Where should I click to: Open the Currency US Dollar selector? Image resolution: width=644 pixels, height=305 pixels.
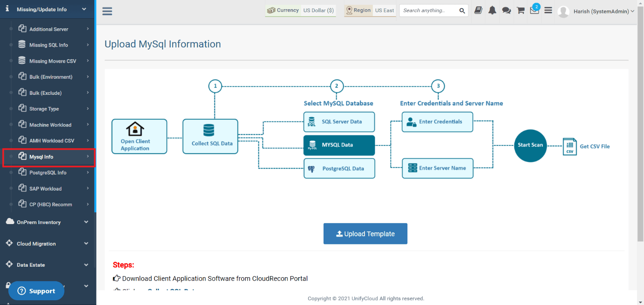coord(300,10)
